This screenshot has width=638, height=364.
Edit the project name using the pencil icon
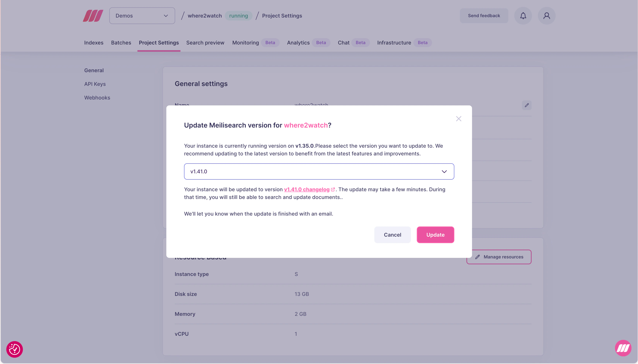[x=526, y=105]
